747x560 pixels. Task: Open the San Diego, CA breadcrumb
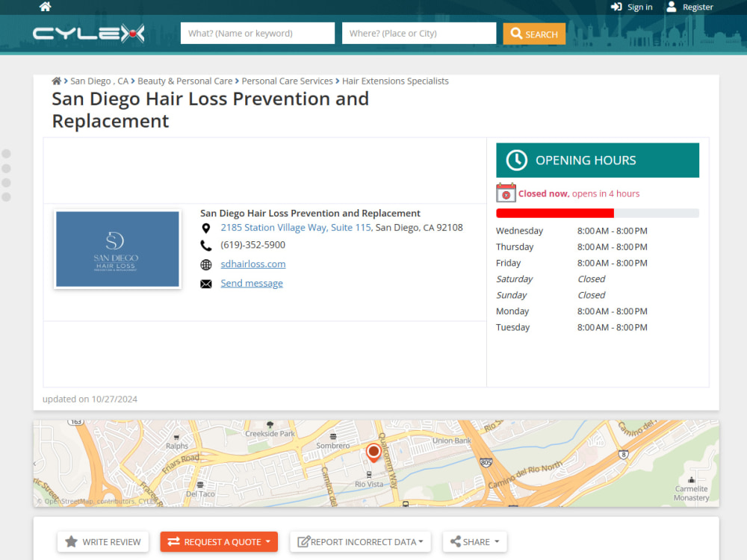(99, 81)
